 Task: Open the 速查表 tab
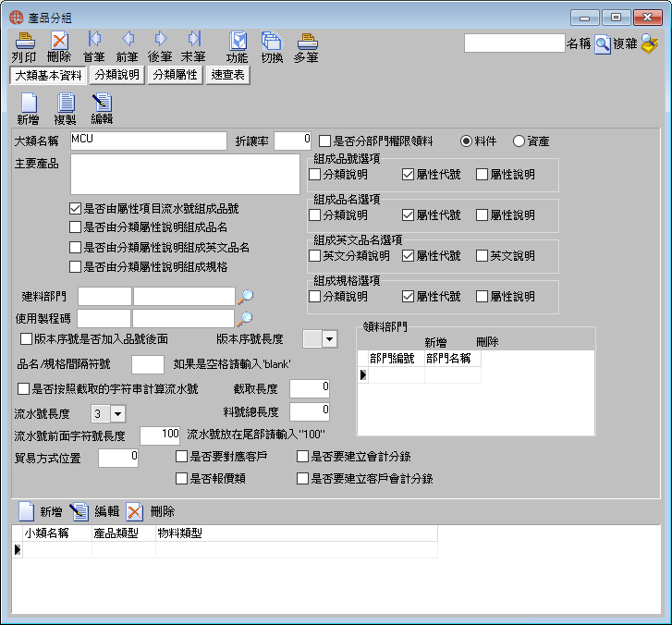(x=228, y=75)
